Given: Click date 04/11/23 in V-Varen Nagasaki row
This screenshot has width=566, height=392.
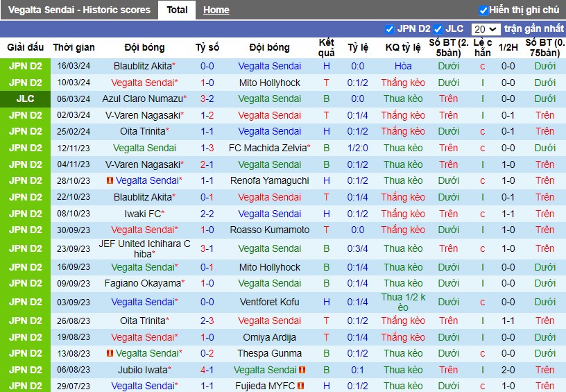Looking at the screenshot, I should click(74, 164).
